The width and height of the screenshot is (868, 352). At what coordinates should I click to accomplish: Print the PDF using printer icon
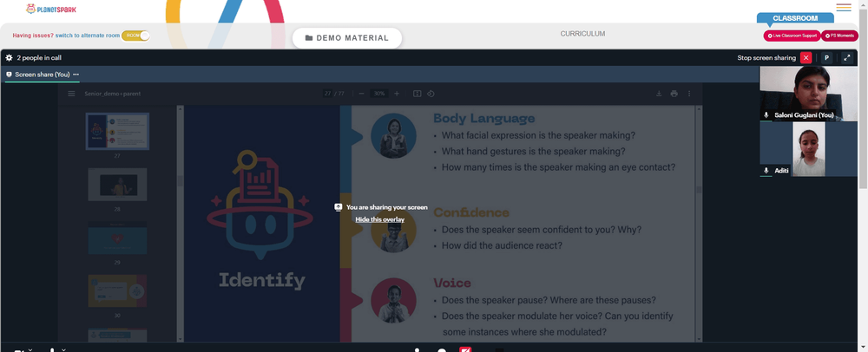[674, 94]
